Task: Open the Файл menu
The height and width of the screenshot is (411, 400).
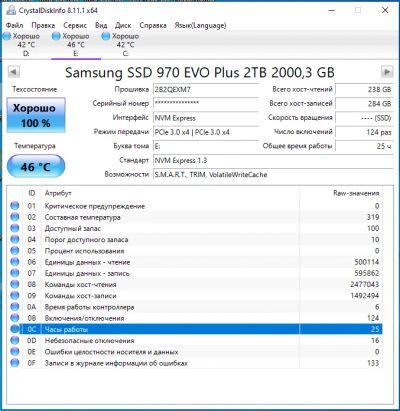Action: coord(15,25)
